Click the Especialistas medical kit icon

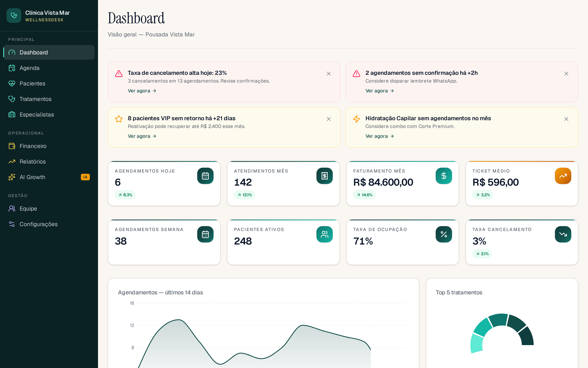coord(12,115)
